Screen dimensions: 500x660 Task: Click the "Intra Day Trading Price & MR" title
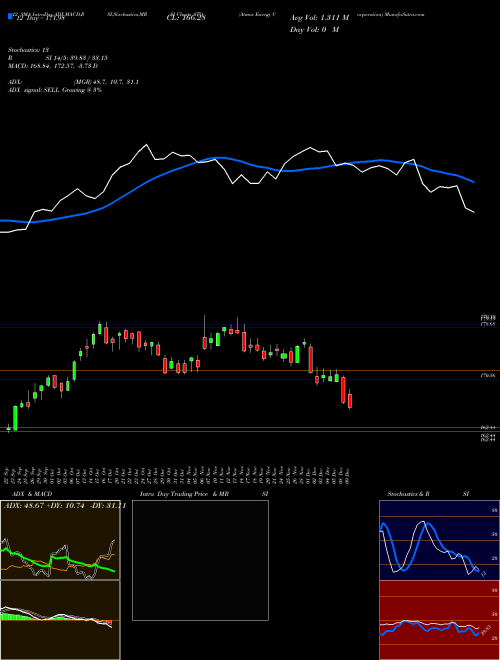[x=184, y=494]
